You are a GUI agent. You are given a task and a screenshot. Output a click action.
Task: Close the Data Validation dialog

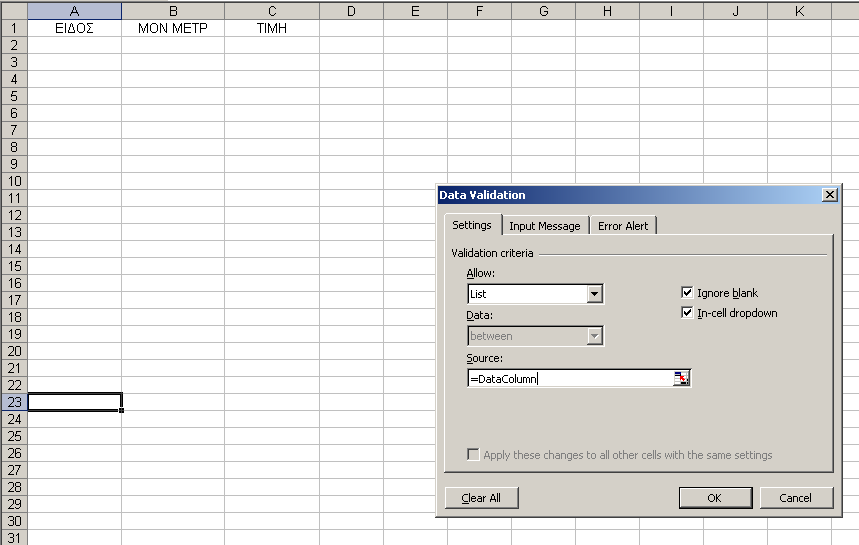(828, 195)
